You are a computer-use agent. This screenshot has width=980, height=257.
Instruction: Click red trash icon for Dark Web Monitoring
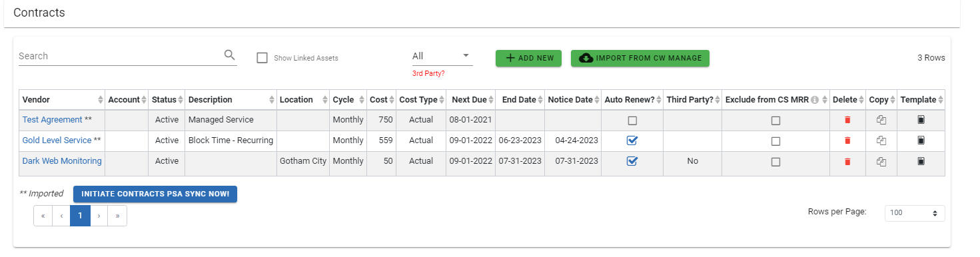tap(847, 161)
